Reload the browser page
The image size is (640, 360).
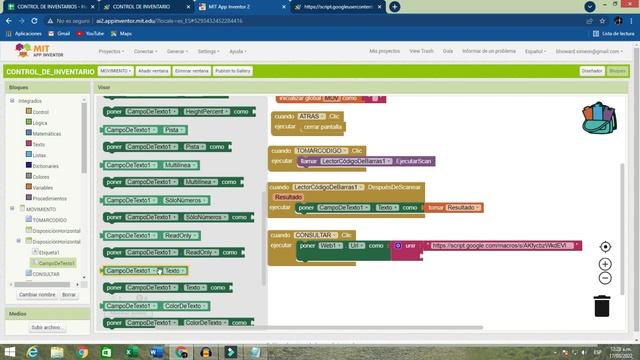point(34,21)
